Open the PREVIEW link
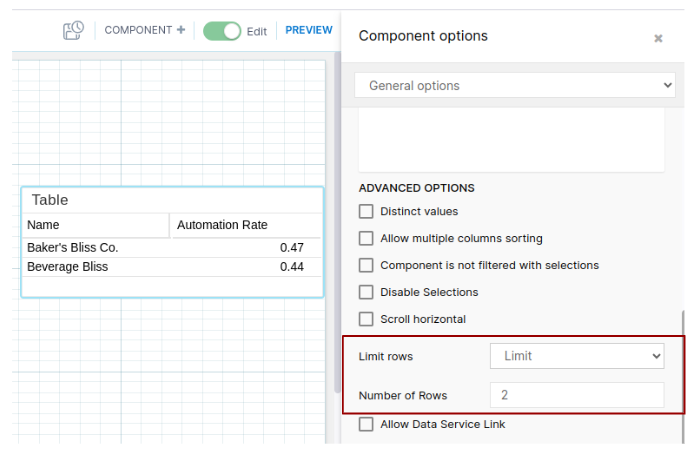This screenshot has width=690, height=454. (x=308, y=30)
